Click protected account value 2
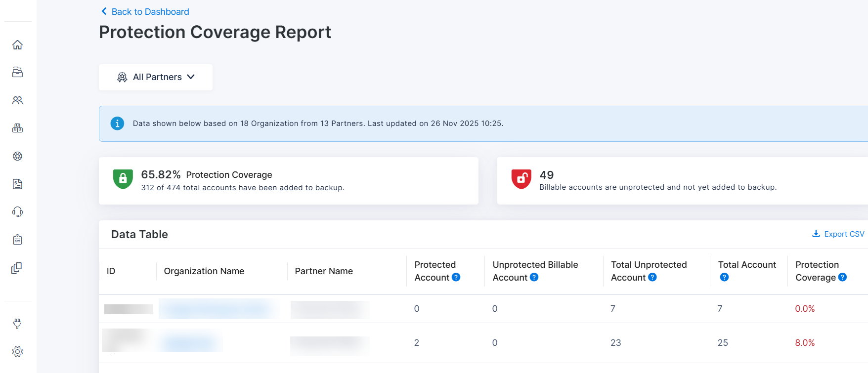 tap(417, 343)
